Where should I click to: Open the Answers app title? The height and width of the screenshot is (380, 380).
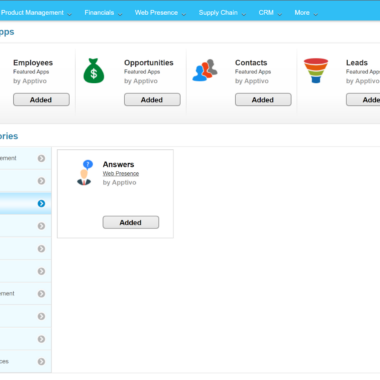[x=118, y=164]
